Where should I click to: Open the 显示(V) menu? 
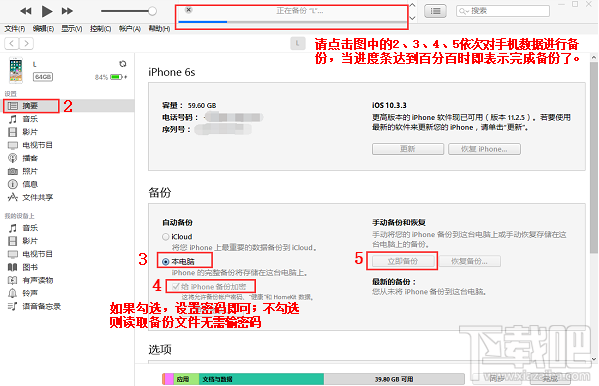(72, 29)
